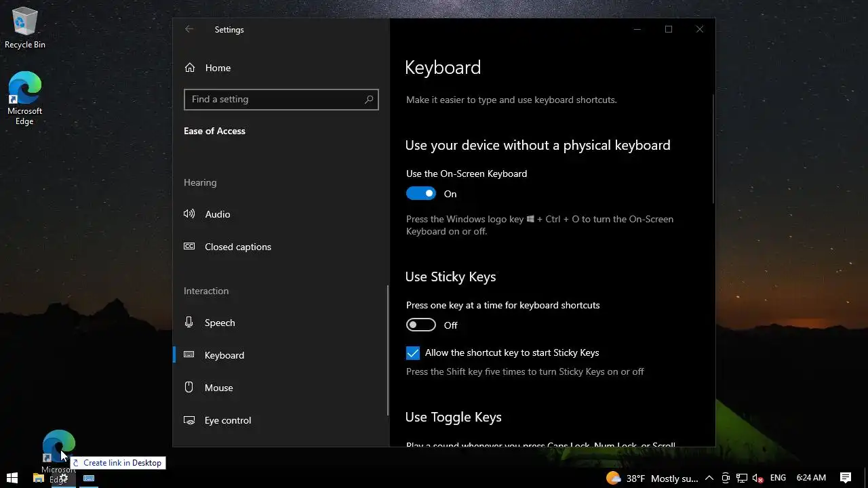The height and width of the screenshot is (488, 868).
Task: Uncheck Allow shortcut key for Sticky Keys
Action: (x=413, y=353)
